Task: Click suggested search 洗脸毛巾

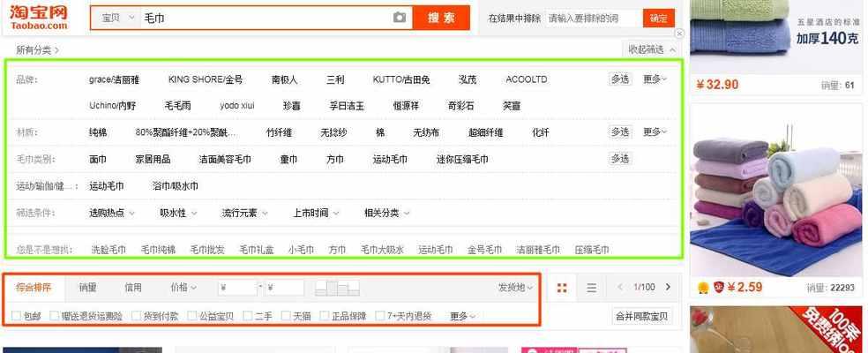Action: pos(108,250)
